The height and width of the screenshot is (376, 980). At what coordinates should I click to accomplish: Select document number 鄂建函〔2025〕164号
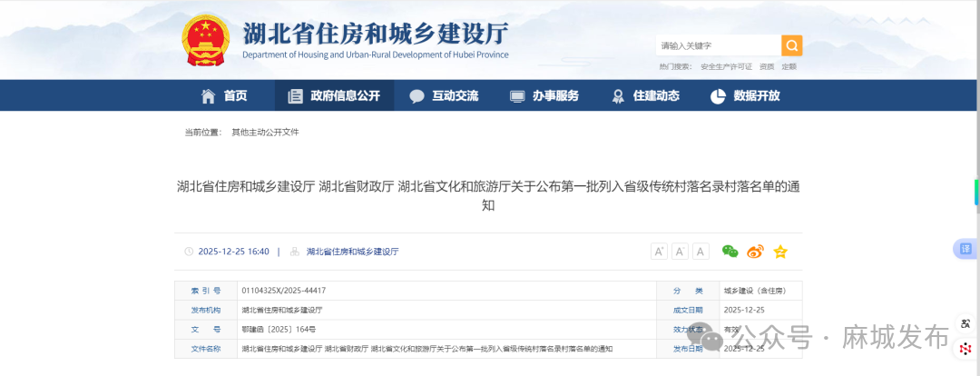click(279, 329)
